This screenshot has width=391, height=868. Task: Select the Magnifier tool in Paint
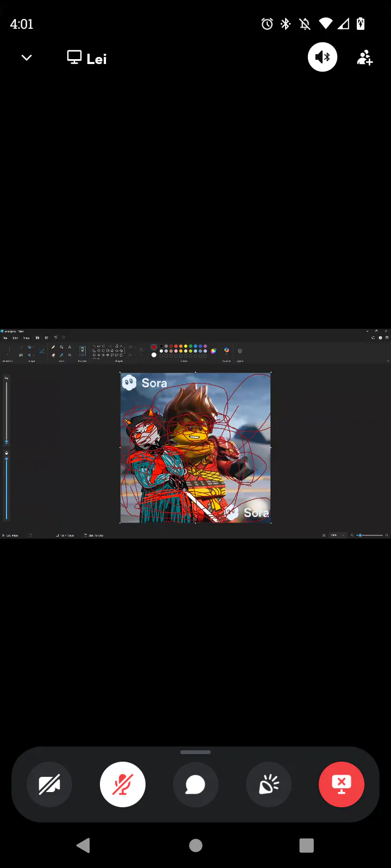click(x=70, y=355)
